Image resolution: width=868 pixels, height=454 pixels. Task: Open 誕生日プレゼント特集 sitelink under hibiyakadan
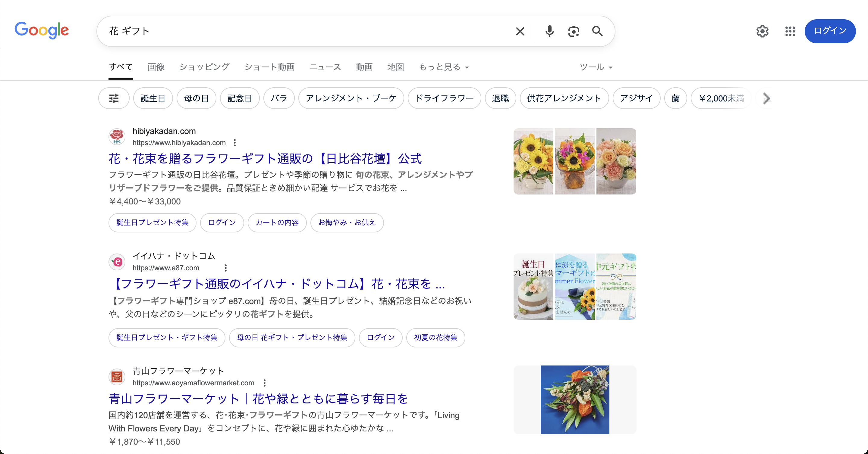click(x=152, y=223)
